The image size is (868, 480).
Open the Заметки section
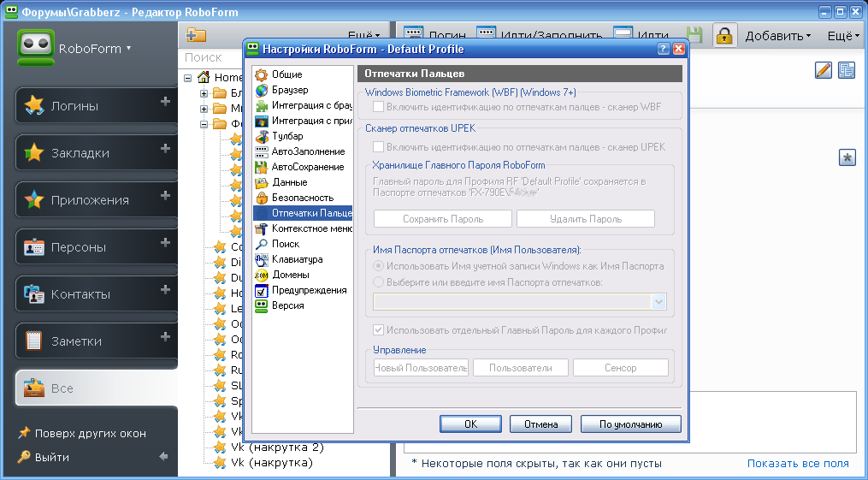(96, 341)
